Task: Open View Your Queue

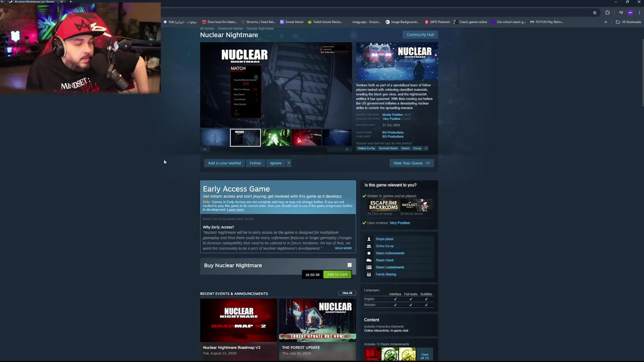Action: coord(411,163)
